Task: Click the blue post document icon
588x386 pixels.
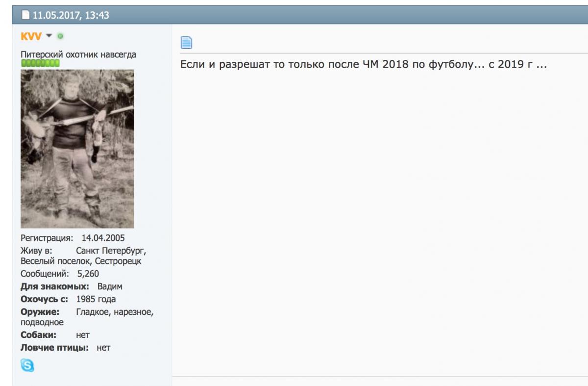Action: click(x=186, y=43)
